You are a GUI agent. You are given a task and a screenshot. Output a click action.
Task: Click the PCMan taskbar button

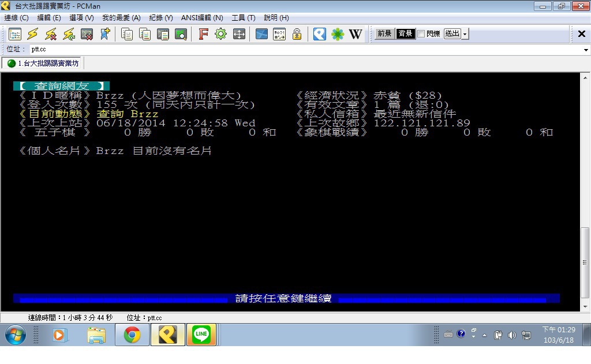(x=168, y=335)
